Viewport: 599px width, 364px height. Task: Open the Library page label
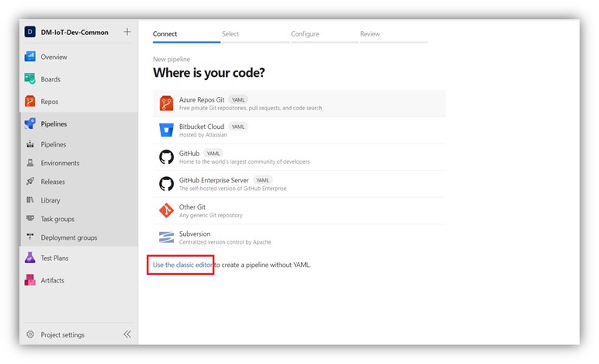(50, 200)
